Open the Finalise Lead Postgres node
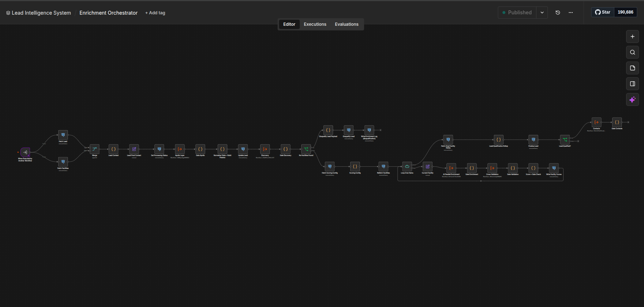Screen dimensions: 644x307 pos(533,140)
